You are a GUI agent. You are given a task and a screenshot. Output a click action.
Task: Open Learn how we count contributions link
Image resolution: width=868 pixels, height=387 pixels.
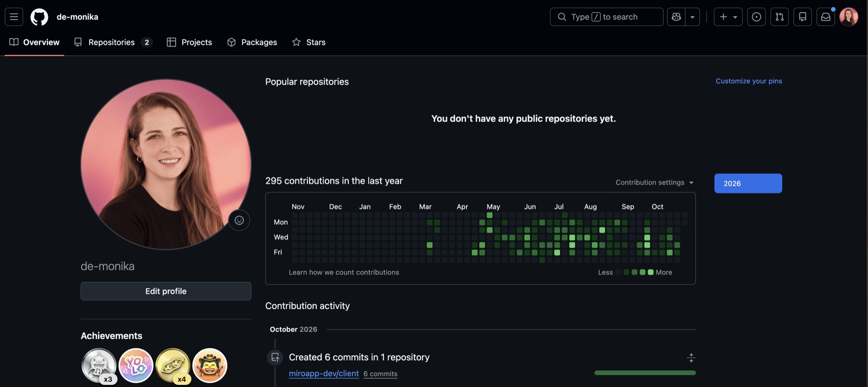344,272
